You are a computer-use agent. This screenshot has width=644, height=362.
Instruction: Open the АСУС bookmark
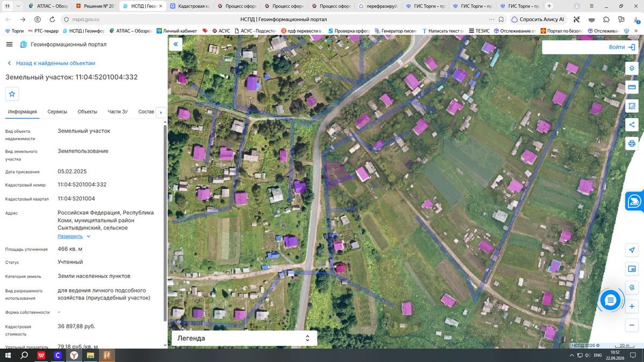220,31
